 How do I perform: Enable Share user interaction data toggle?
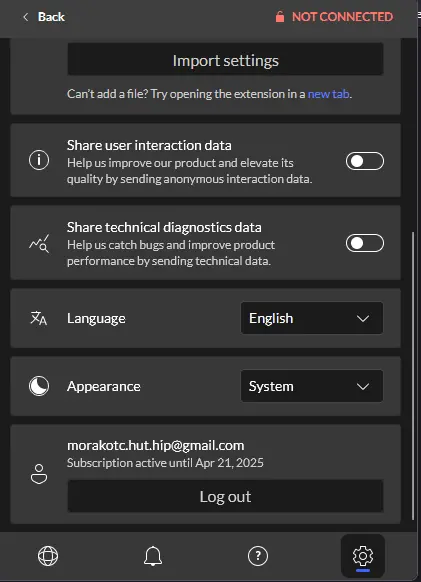365,161
